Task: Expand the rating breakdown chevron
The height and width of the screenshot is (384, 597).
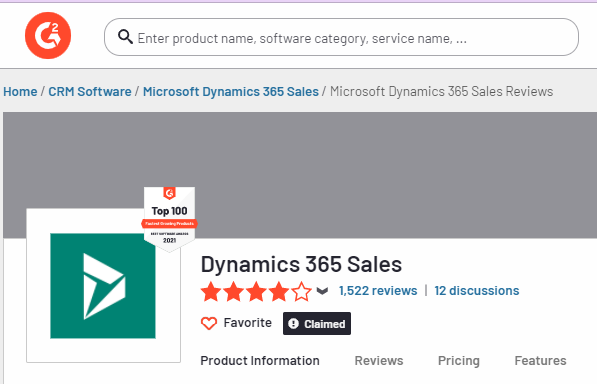Action: click(x=322, y=292)
